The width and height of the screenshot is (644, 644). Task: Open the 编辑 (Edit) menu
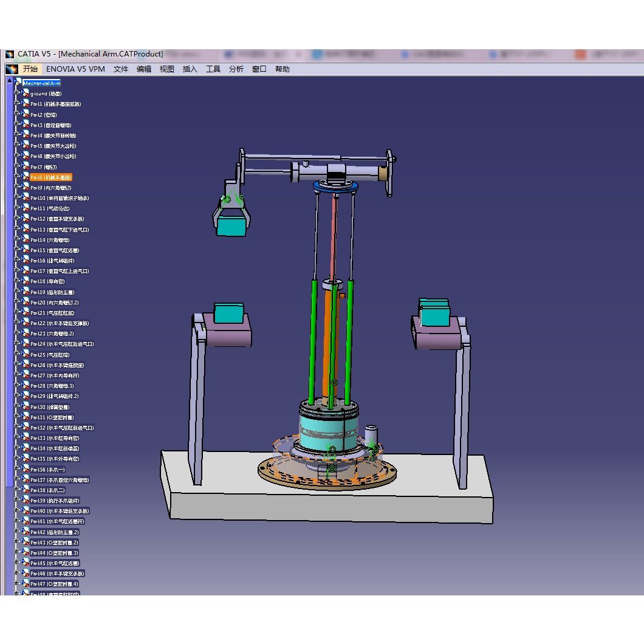tap(144, 69)
